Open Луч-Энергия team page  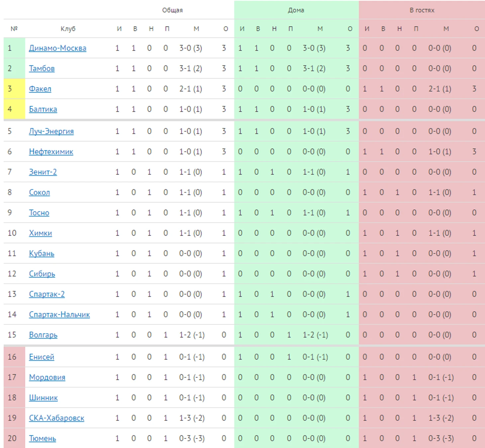tap(51, 131)
